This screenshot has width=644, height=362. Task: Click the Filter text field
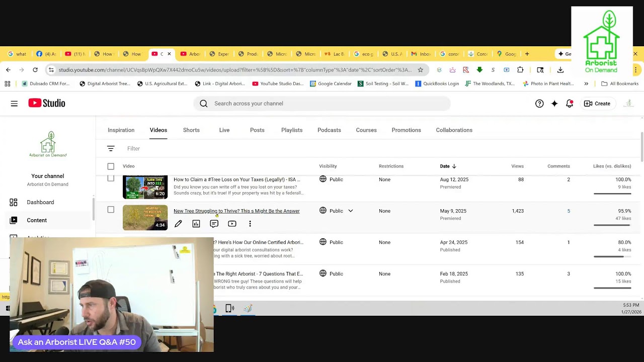click(x=133, y=148)
